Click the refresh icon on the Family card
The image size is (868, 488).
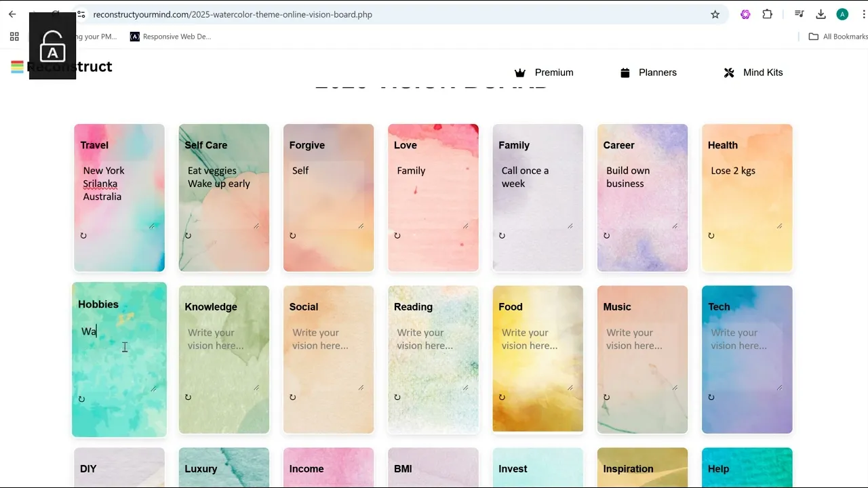coord(502,236)
